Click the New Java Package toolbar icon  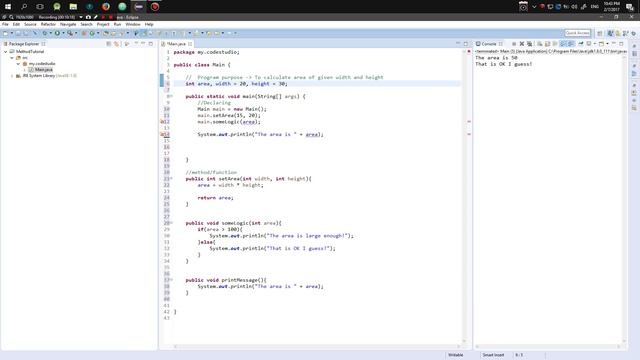pos(84,33)
